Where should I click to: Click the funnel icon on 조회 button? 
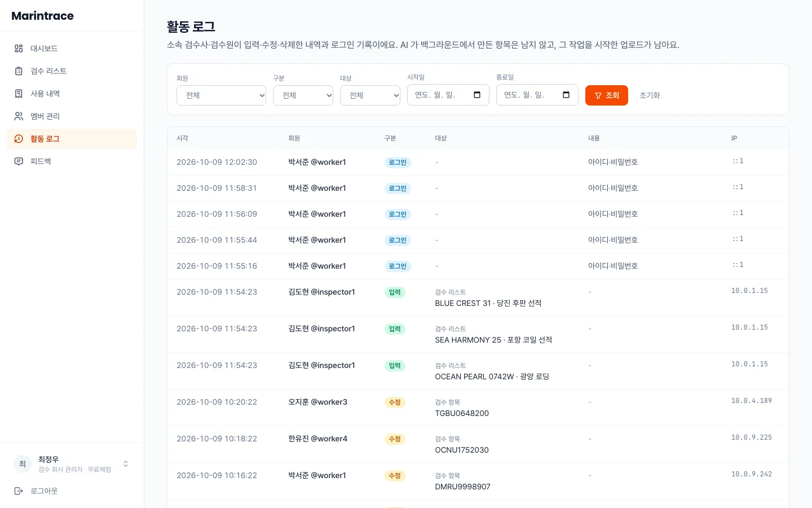click(598, 95)
